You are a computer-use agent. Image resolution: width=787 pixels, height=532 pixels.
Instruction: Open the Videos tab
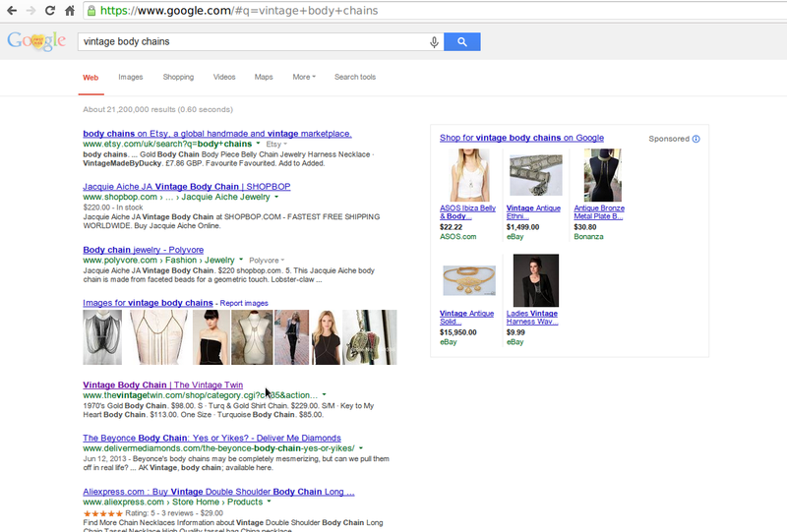[x=224, y=77]
